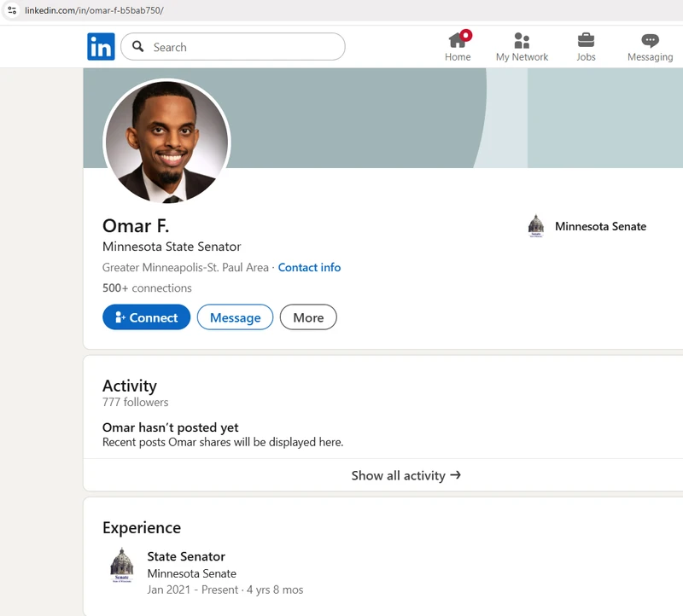
Task: Open the Jobs briefcase icon
Action: pyautogui.click(x=586, y=40)
